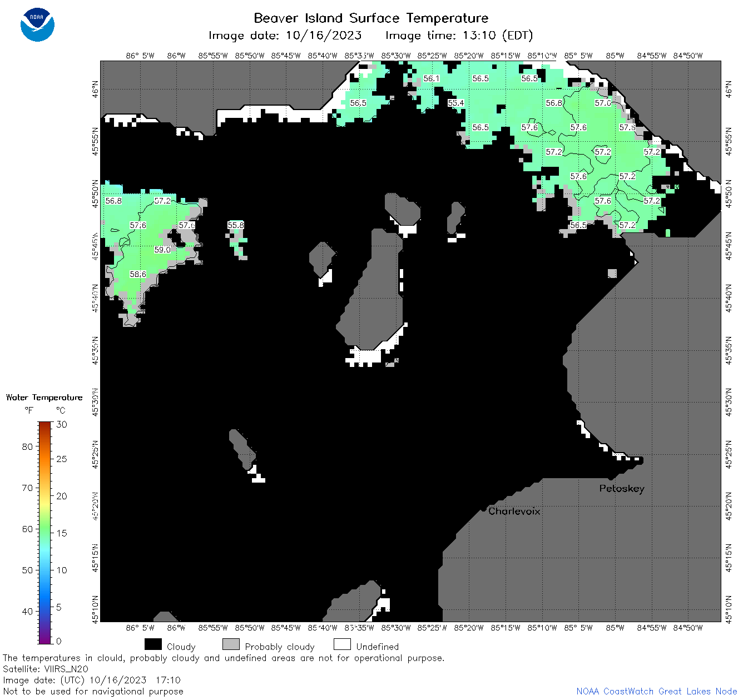Click the Probably cloudy legend label

pos(280,647)
